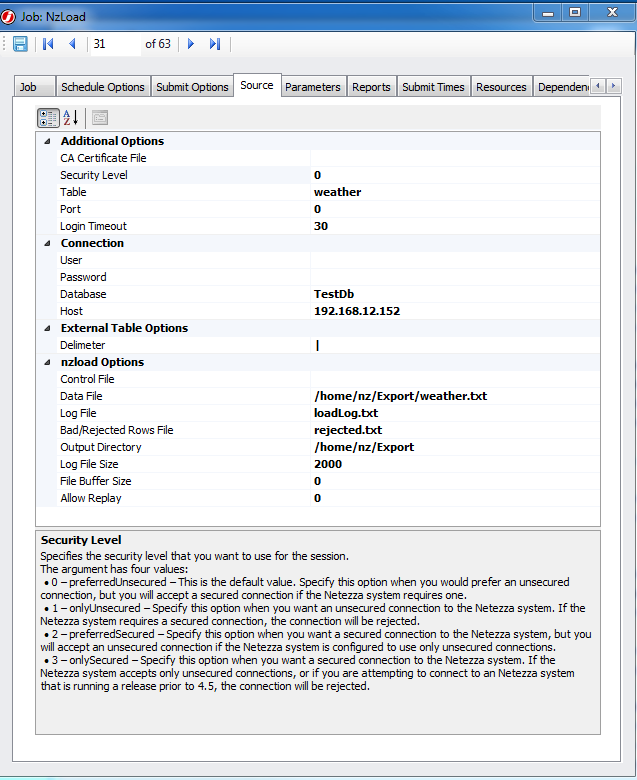The width and height of the screenshot is (637, 780).
Task: Sort properties alphabetically
Action: point(71,118)
